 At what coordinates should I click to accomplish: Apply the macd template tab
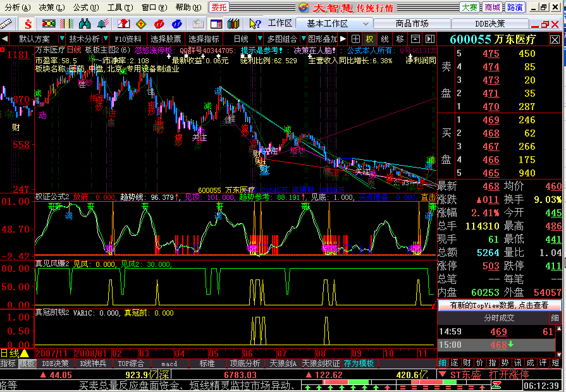169,364
